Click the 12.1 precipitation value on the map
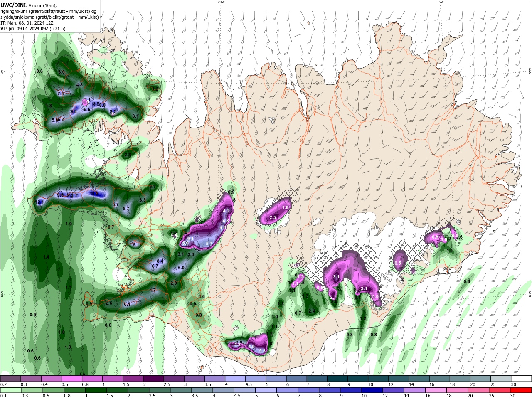This screenshot has height=399, width=532. [x=40, y=202]
